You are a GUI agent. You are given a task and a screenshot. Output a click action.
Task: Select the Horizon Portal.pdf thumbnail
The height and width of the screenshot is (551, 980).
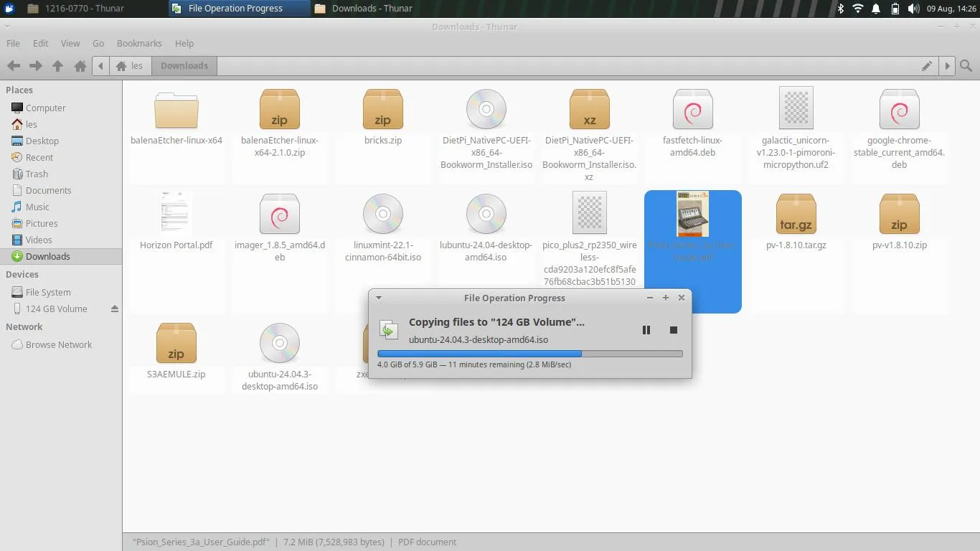(176, 212)
